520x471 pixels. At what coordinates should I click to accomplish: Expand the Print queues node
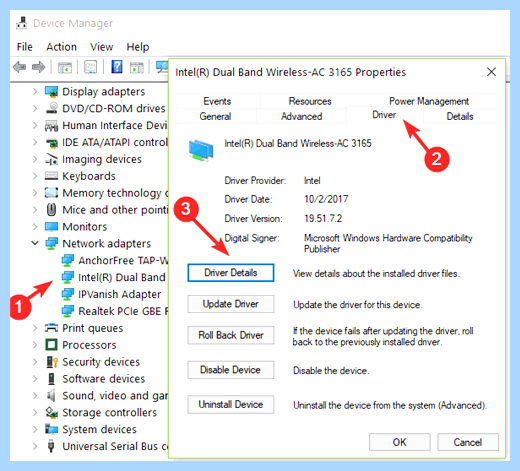pos(35,328)
